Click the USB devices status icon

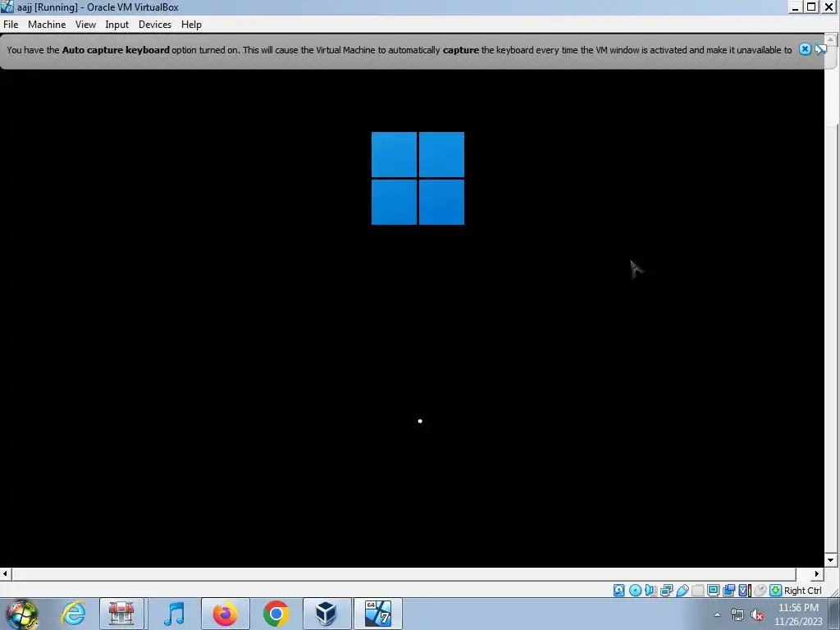pos(682,591)
